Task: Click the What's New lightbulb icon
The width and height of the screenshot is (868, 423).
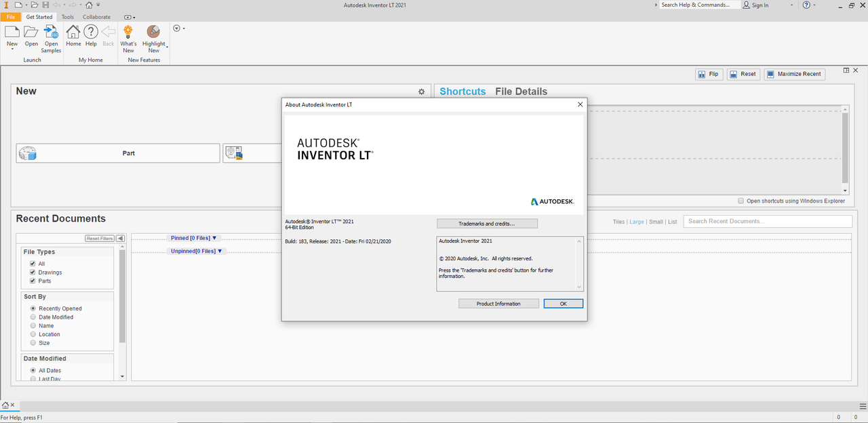Action: click(128, 32)
